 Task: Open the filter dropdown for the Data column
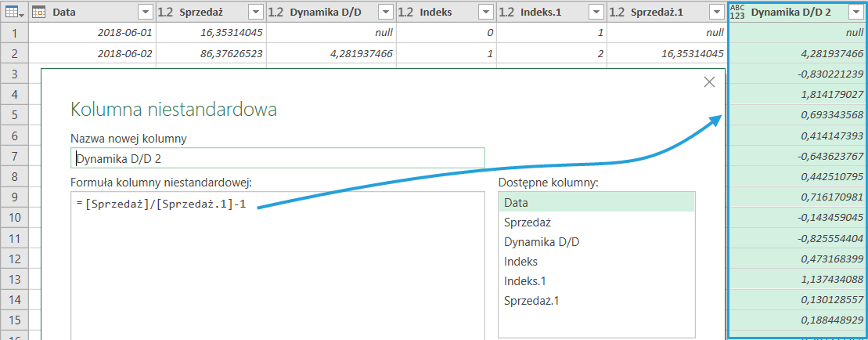point(143,12)
